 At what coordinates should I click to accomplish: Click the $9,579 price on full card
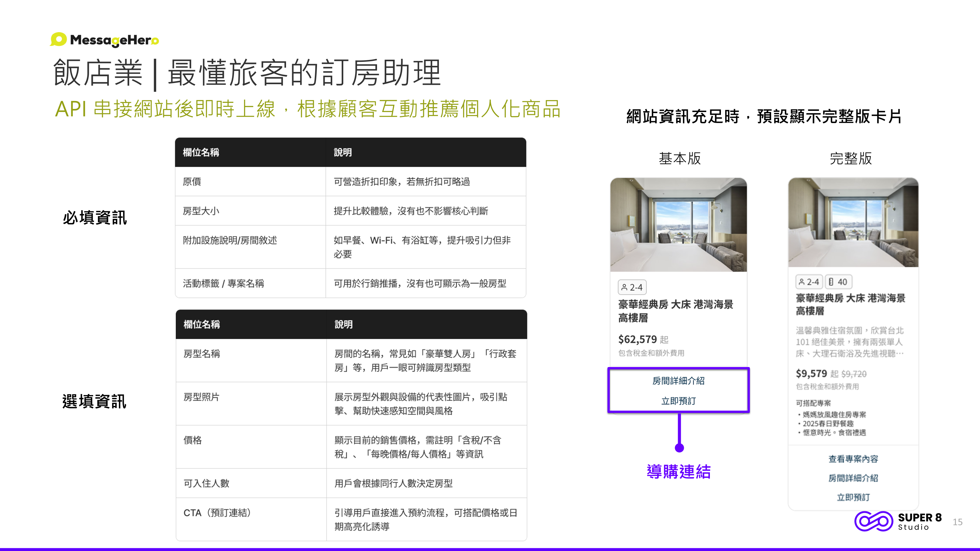point(812,373)
